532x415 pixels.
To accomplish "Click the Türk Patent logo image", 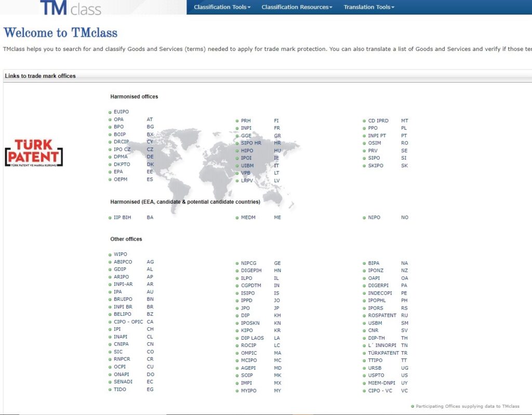I will click(x=34, y=153).
